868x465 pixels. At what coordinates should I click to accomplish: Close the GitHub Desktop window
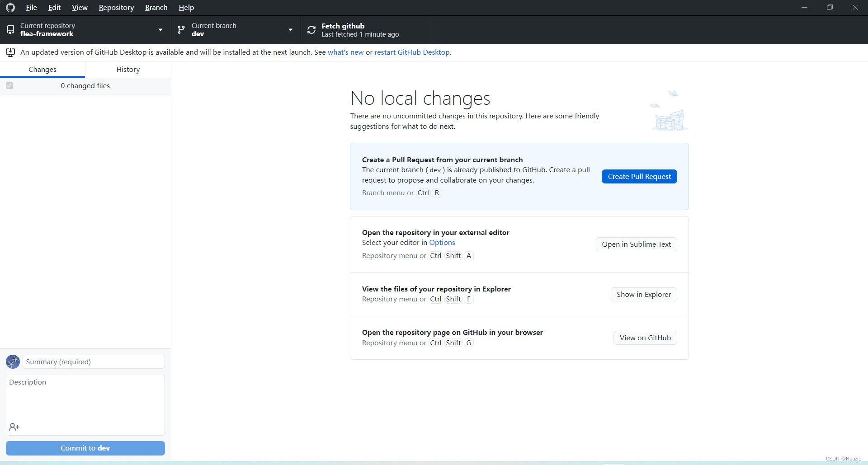tap(855, 8)
